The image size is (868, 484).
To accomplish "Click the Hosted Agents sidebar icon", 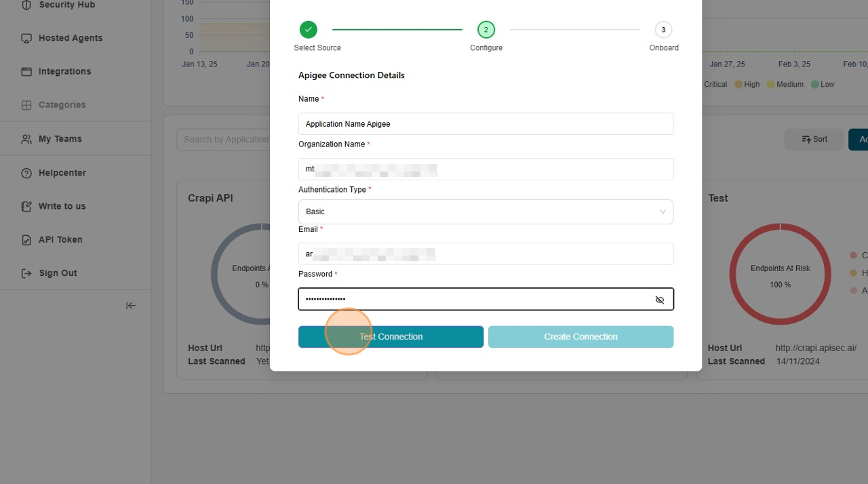I will (26, 38).
